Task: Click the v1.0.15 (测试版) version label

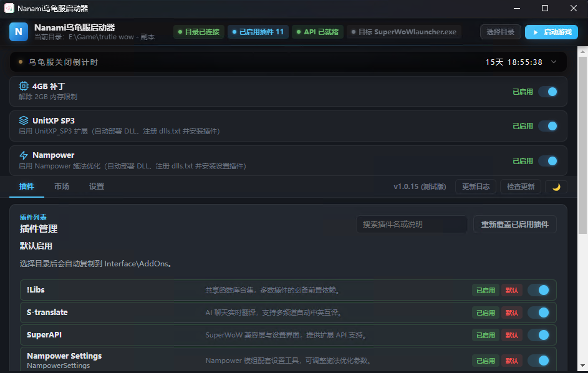Action: click(420, 186)
